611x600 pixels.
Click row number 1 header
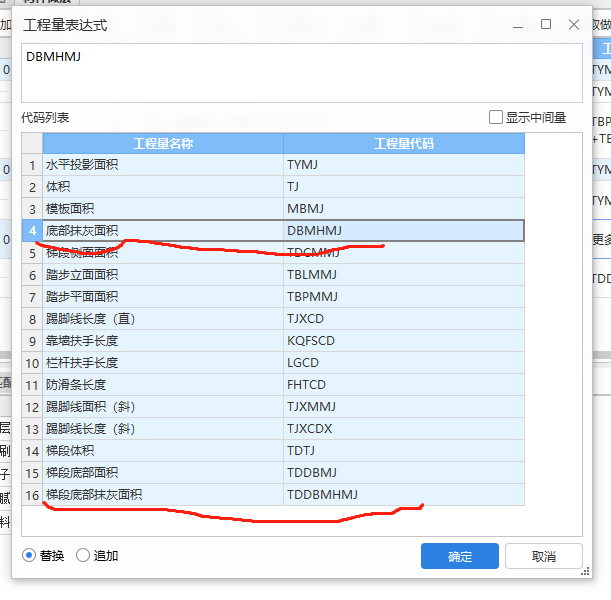32,165
